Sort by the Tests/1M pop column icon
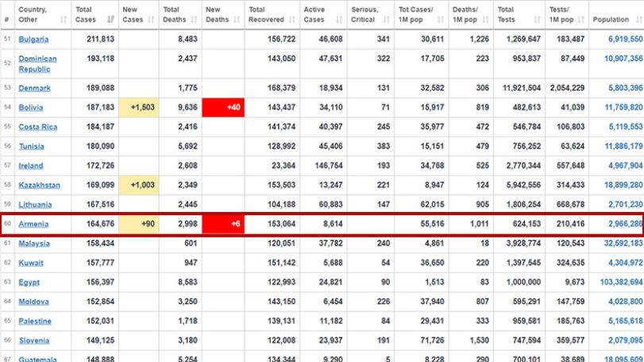Screen dimensions: 644x362 [x=580, y=19]
